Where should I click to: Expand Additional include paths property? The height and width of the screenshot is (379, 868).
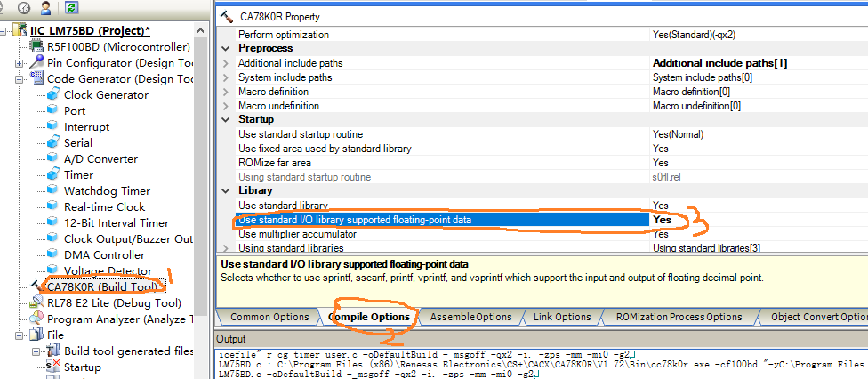click(225, 63)
